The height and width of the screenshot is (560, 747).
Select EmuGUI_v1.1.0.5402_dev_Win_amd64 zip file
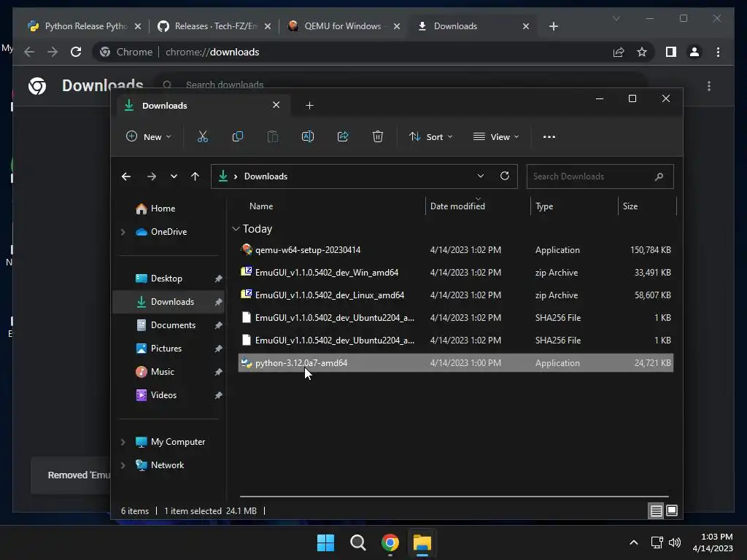coord(455,273)
